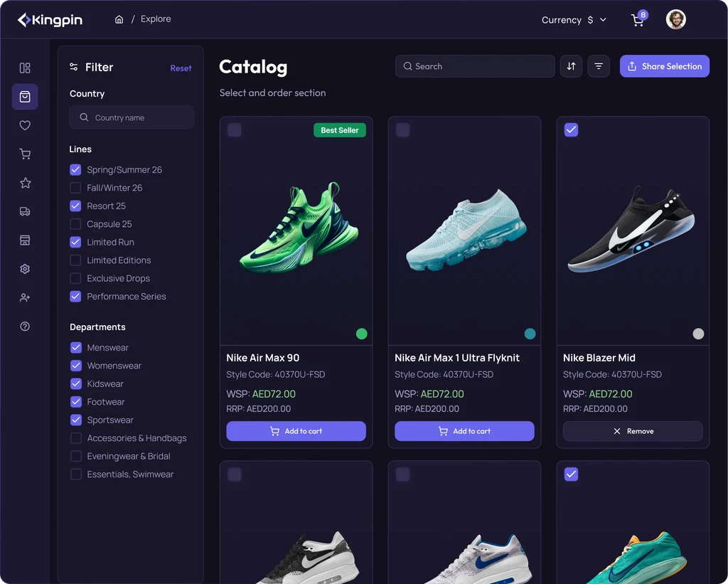Click the Explore breadcrumb item

[156, 19]
